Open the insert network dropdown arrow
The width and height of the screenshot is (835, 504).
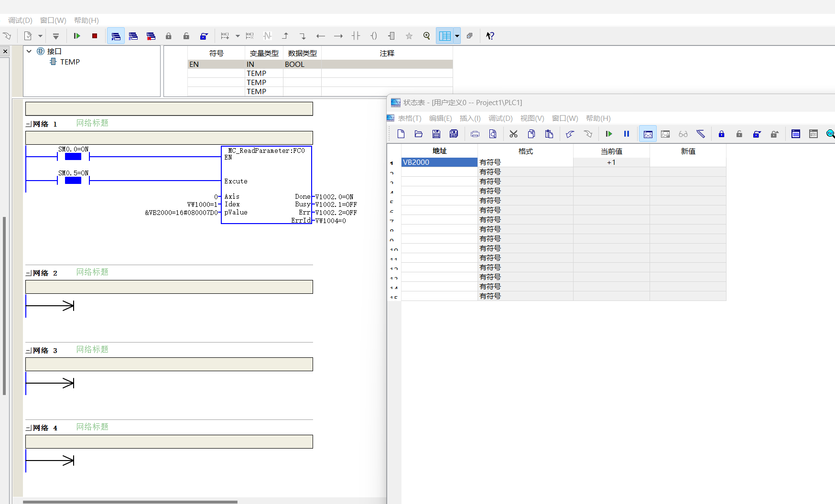(237, 36)
